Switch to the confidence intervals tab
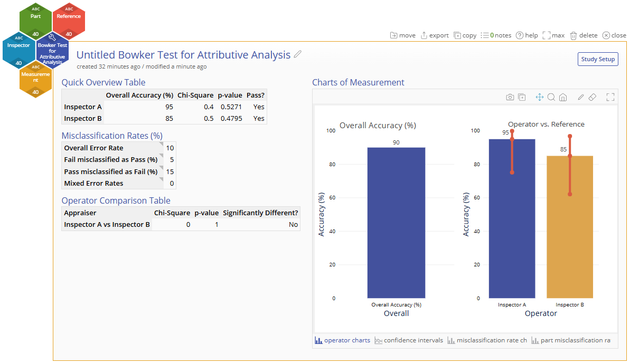This screenshot has width=630, height=364. point(409,340)
